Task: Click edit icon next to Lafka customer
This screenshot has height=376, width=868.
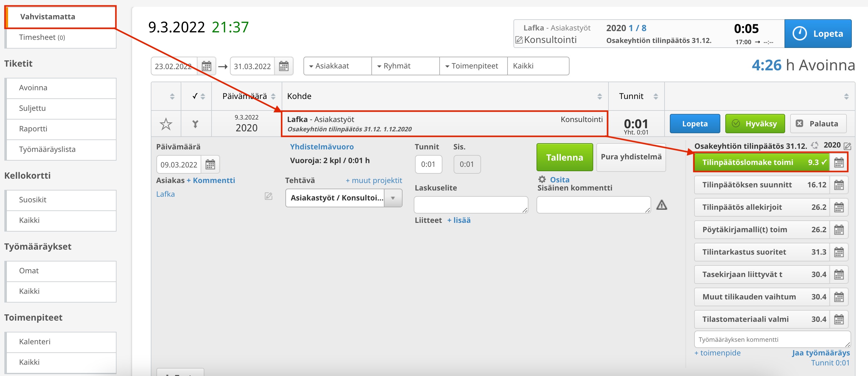Action: click(x=268, y=196)
